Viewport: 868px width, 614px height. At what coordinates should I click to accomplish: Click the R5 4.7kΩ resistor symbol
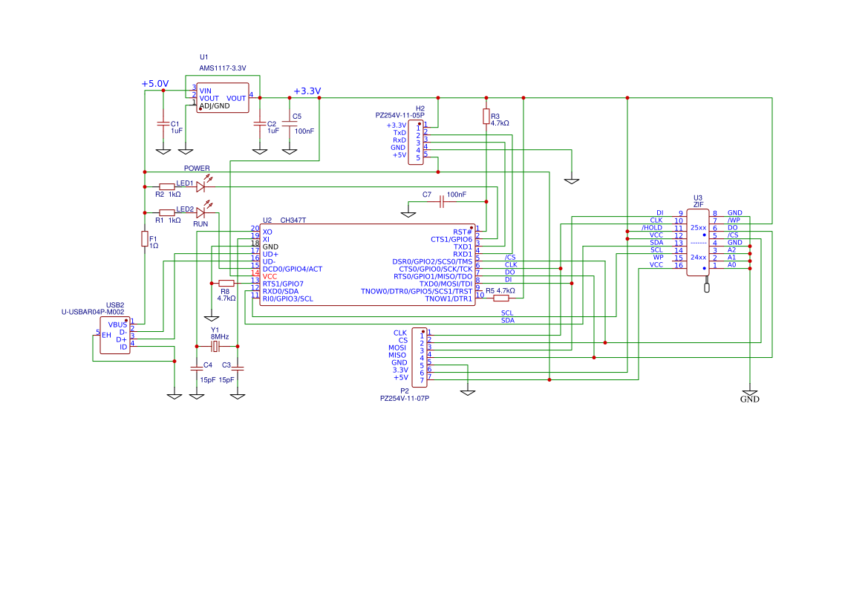click(501, 298)
